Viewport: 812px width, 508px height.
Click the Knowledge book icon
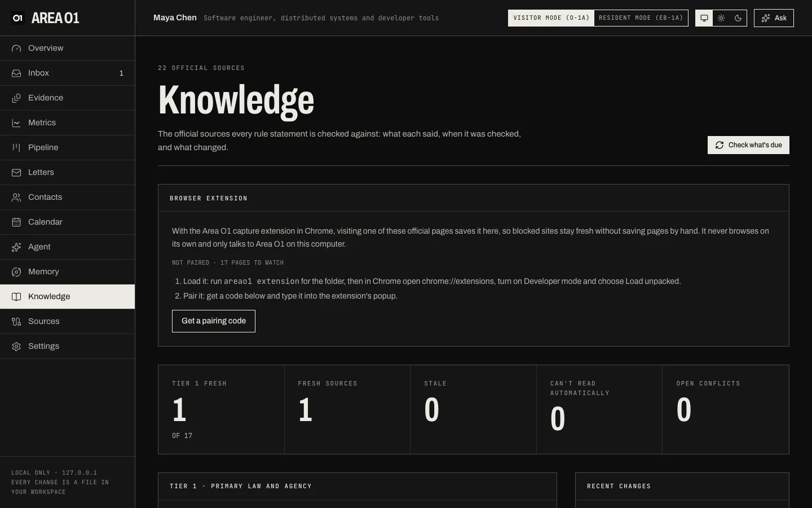[x=16, y=297]
